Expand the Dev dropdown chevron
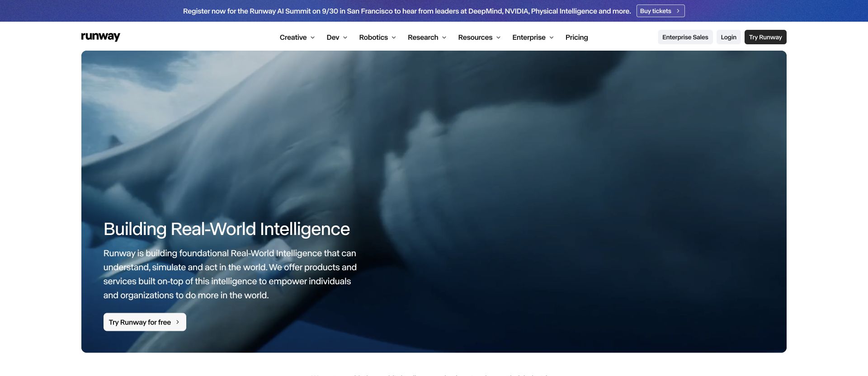Screen dimensions: 868x376 [345, 38]
